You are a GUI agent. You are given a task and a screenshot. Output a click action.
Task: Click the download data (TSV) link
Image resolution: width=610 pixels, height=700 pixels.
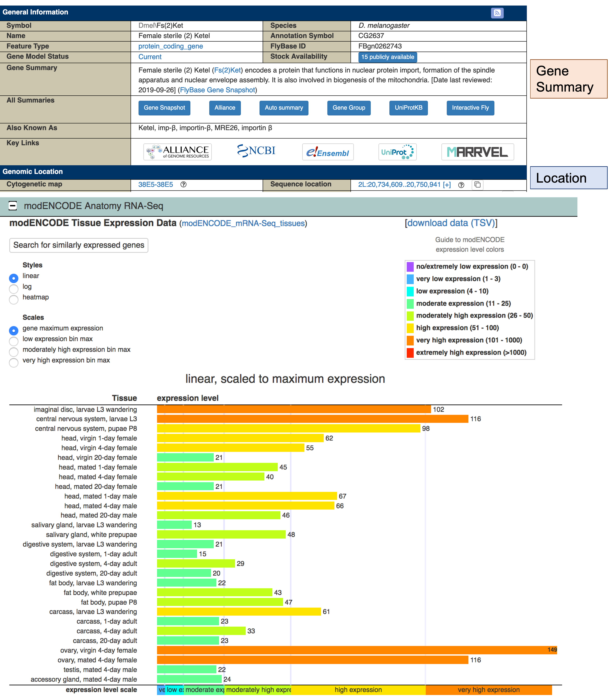pyautogui.click(x=451, y=223)
